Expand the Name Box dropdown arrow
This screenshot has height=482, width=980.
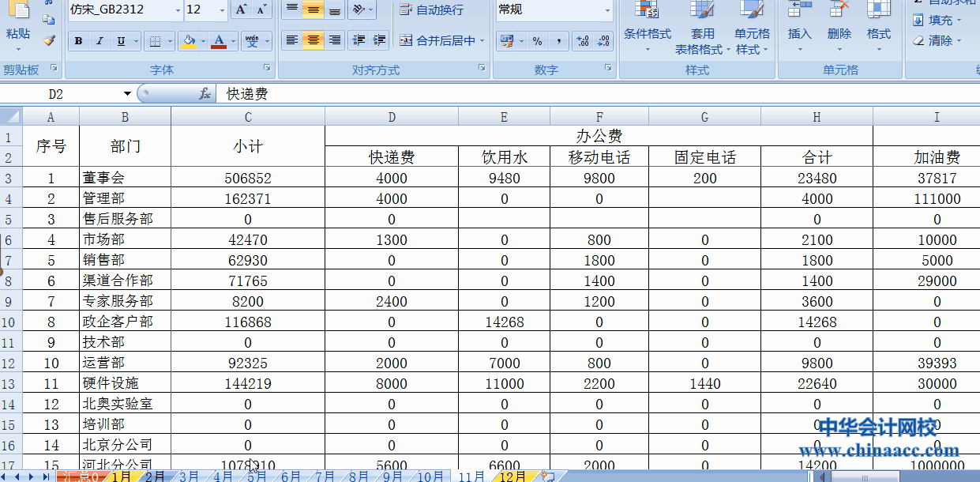(x=127, y=94)
